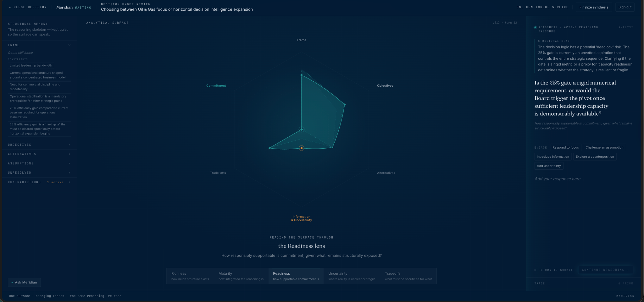Click Add uncertainty chip
Viewport: 644px width, 302px height.
point(549,166)
